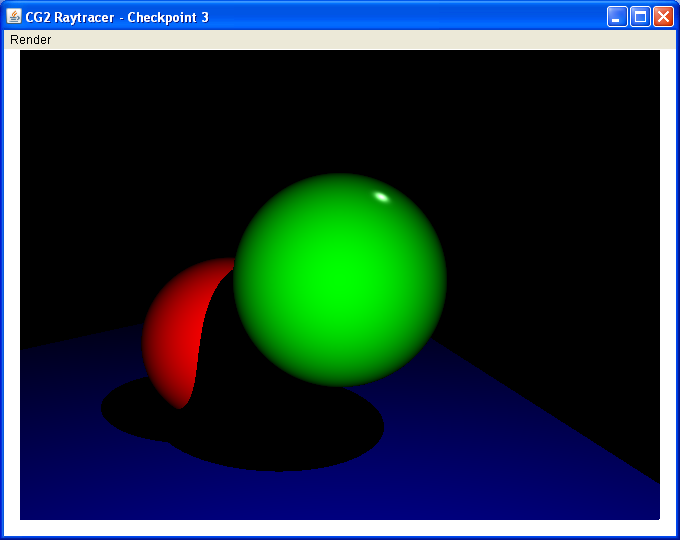The image size is (680, 540).
Task: Close the CG2 Raytracer window
Action: click(663, 17)
